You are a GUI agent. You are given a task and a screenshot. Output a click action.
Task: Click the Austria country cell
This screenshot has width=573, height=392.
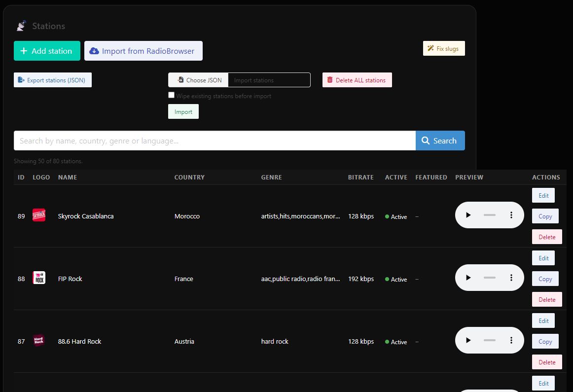[184, 341]
